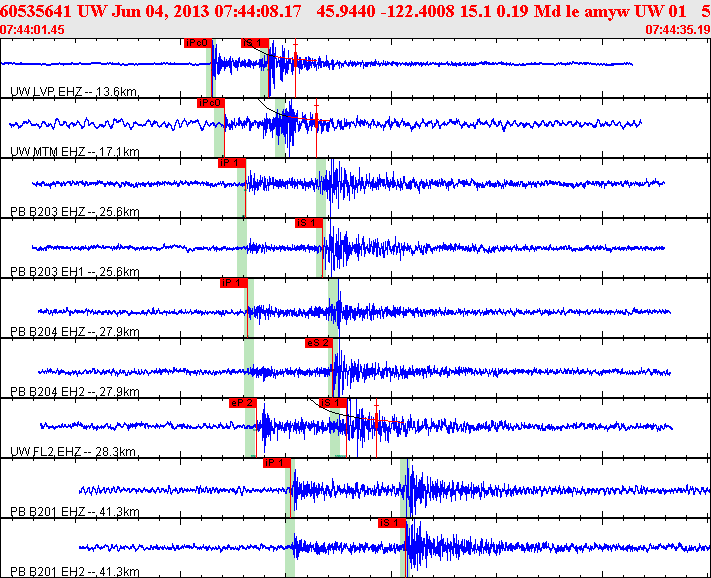Click the iS 1 pick on FL2 EHZ
This screenshot has width=711, height=578.
(333, 403)
